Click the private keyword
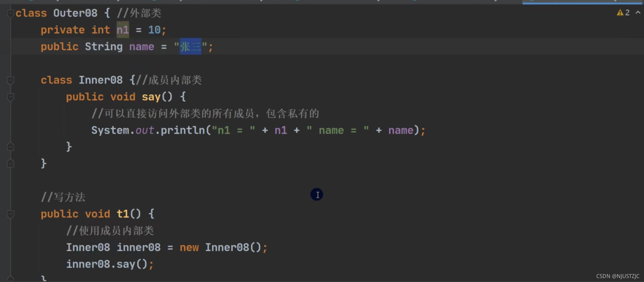This screenshot has height=282, width=644. pos(62,30)
